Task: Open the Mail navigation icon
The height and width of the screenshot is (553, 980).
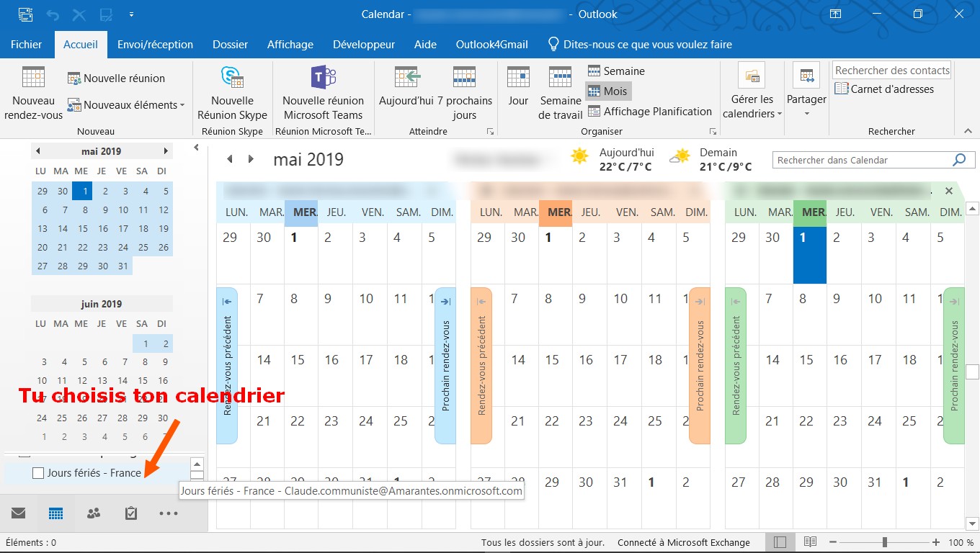Action: [x=19, y=513]
